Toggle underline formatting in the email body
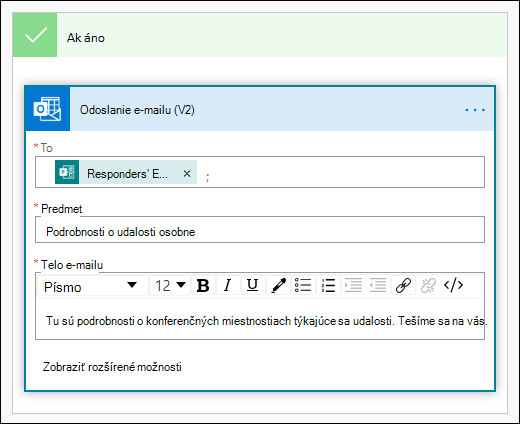This screenshot has height=424, width=520. pos(252,285)
